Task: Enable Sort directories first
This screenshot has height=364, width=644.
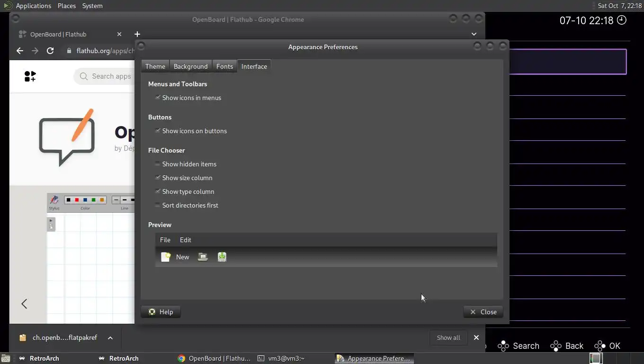Action: point(158,205)
